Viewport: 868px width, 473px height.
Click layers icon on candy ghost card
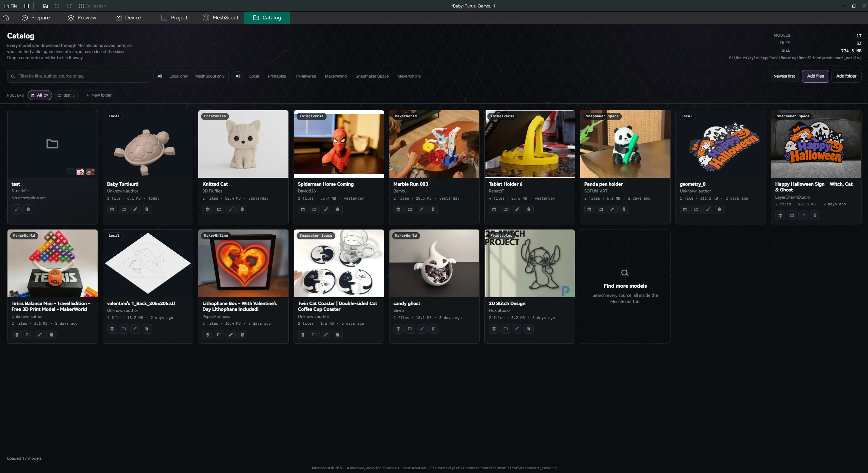click(398, 329)
